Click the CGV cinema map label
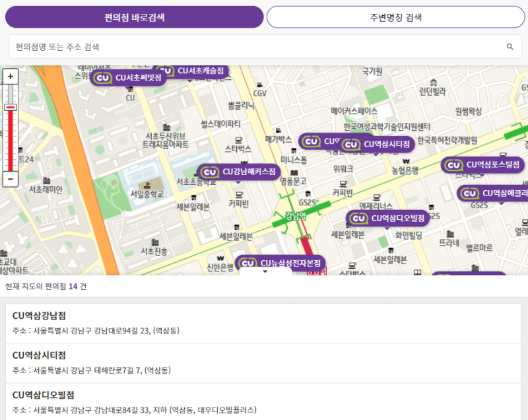 coord(259,93)
